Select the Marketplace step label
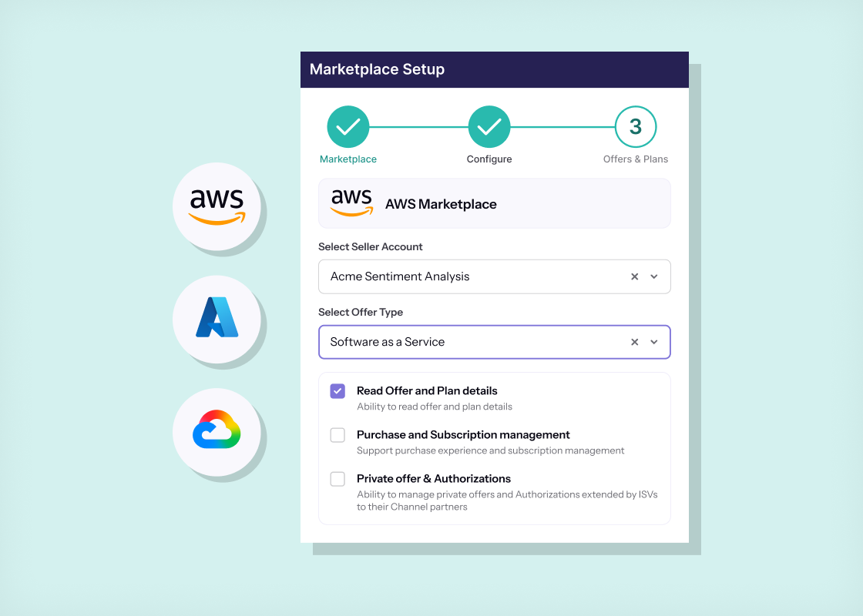The image size is (863, 616). pos(348,159)
